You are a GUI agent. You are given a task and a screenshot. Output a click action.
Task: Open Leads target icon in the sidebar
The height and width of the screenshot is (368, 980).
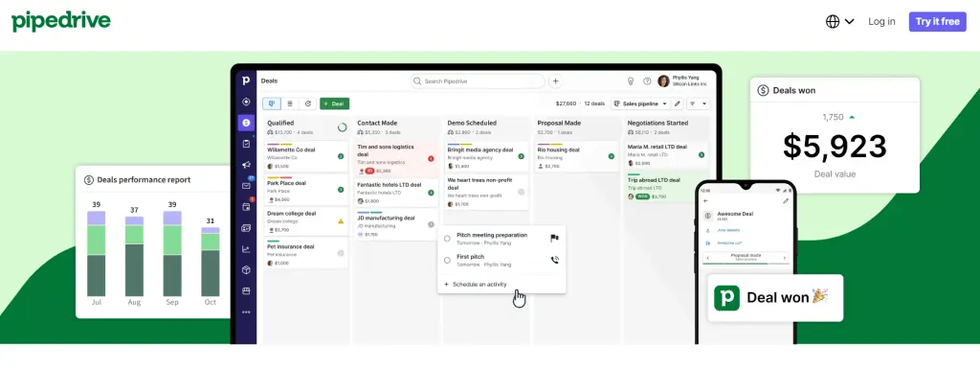(x=246, y=102)
